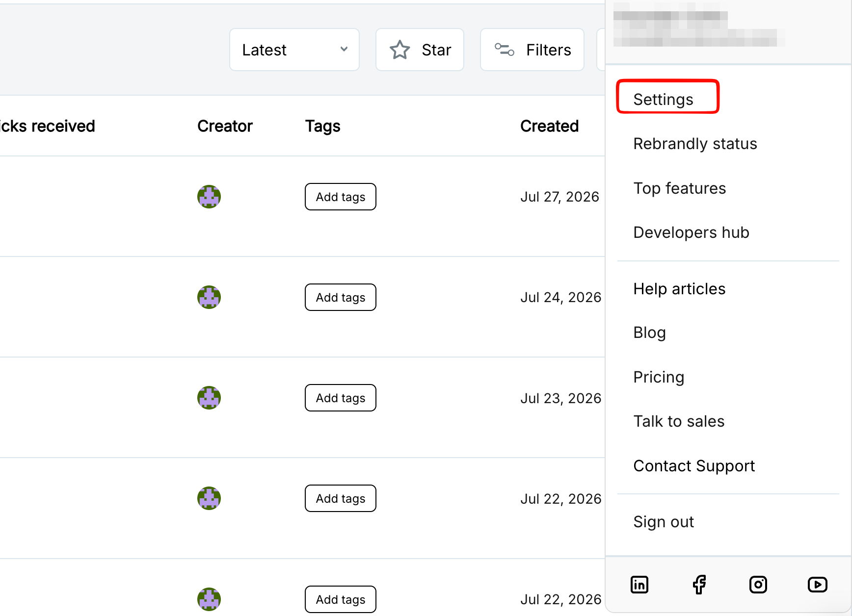Viewport: 852px width, 616px height.
Task: Click the clicks received column header
Action: (x=47, y=126)
